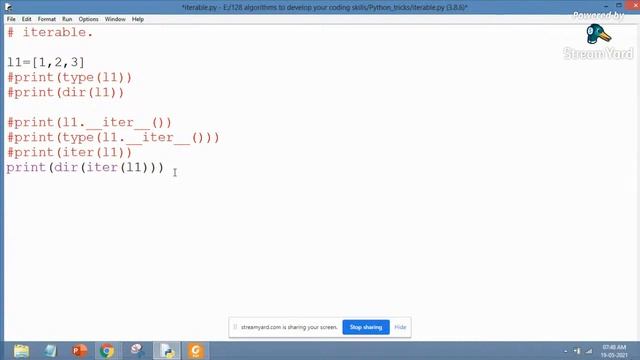Viewport: 640px width, 360px height.
Task: Open the Run menu
Action: point(67,19)
